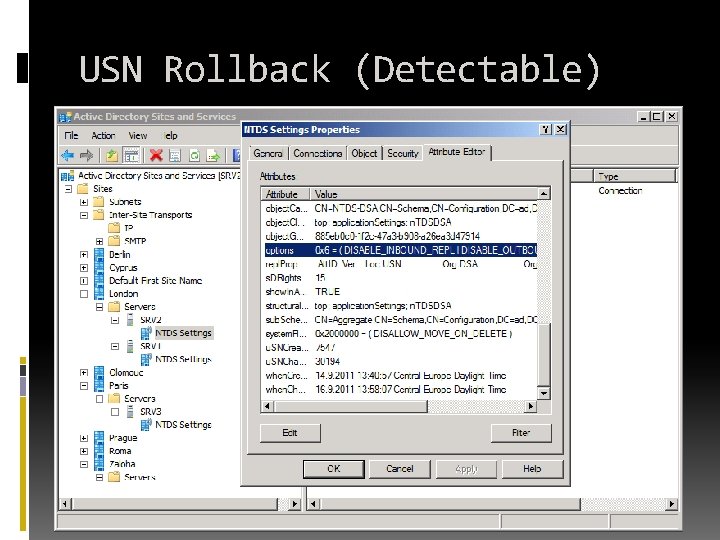Viewport: 720px width, 540px height.
Task: Click the SRV3 server icon
Action: [x=130, y=411]
